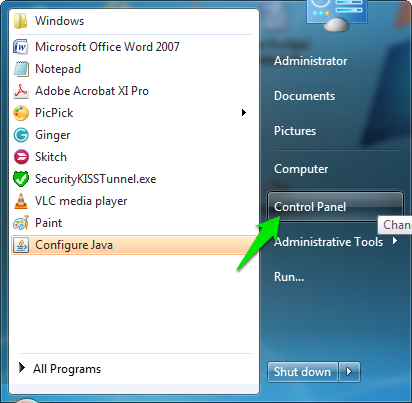
Task: Launch the Paint palette icon
Action: click(x=21, y=223)
